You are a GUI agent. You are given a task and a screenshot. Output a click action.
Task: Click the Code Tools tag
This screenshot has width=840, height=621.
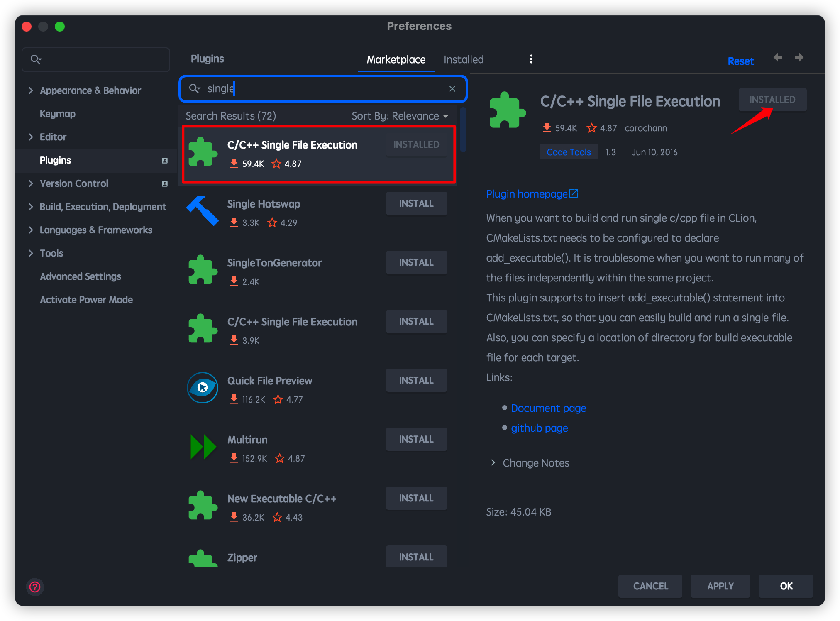[569, 152]
